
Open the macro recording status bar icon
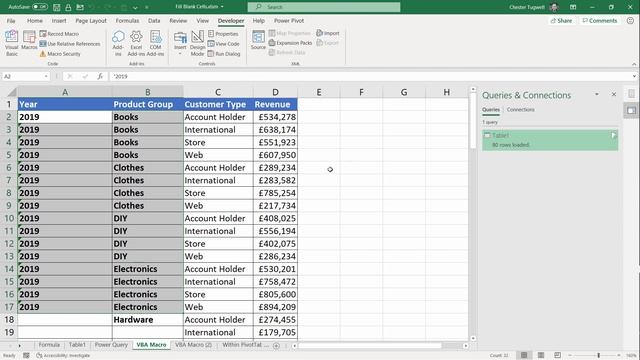(26, 356)
